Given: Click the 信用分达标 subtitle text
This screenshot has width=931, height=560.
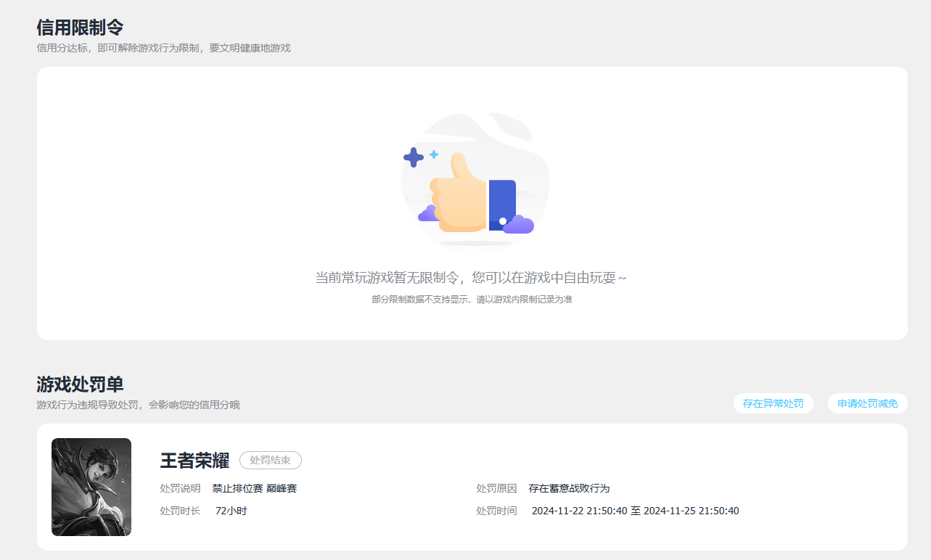Looking at the screenshot, I should pyautogui.click(x=163, y=48).
